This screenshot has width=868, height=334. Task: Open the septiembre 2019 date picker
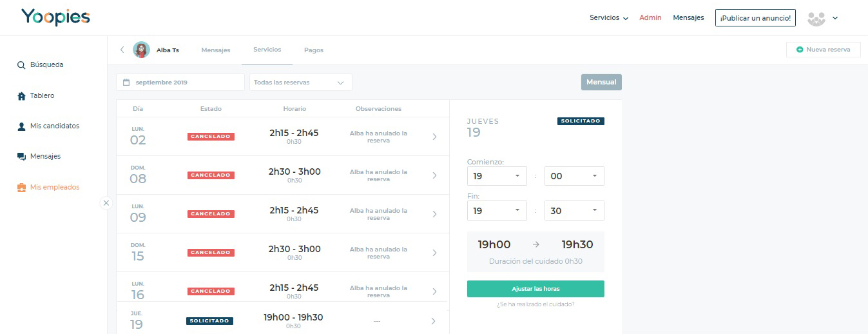pos(180,83)
